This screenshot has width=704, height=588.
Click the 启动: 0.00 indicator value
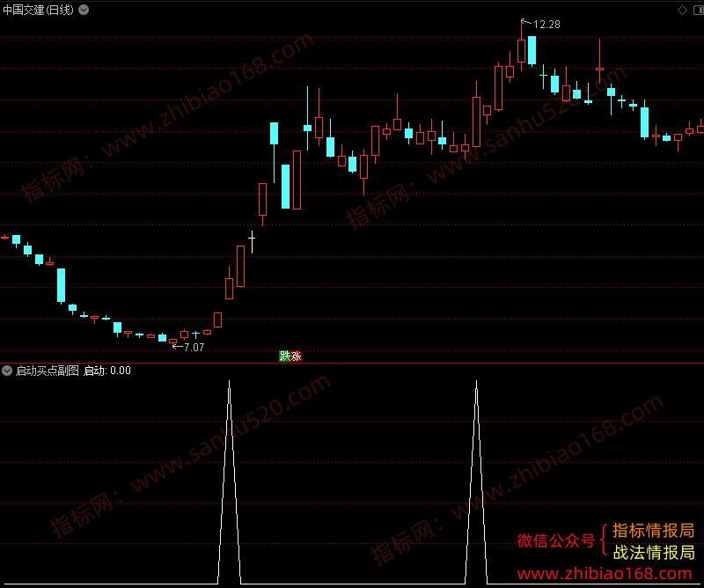click(106, 371)
